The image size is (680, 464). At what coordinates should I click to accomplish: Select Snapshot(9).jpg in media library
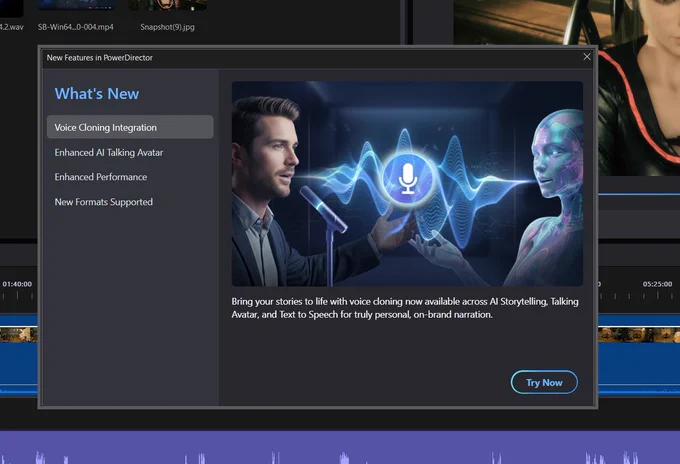[167, 27]
